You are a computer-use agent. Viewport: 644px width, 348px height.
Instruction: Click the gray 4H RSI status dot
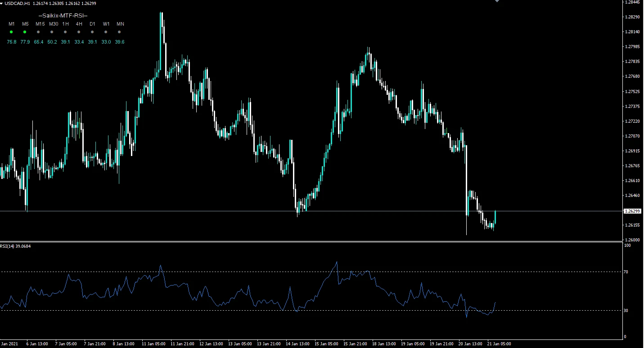pyautogui.click(x=79, y=32)
